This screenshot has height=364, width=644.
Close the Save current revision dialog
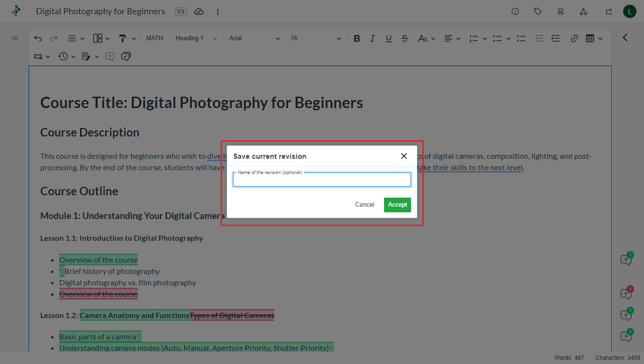tap(404, 156)
